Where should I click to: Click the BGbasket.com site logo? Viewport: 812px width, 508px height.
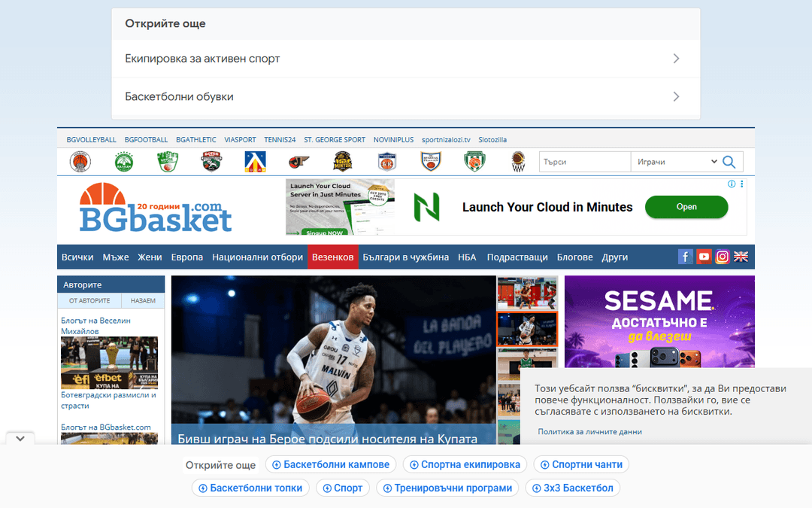pyautogui.click(x=155, y=208)
